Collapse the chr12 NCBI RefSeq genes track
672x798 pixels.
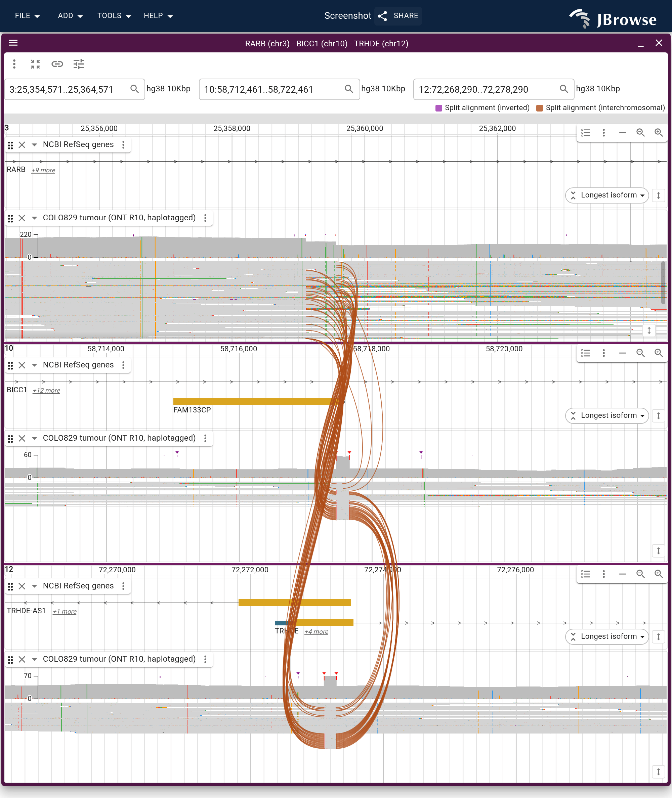(34, 586)
